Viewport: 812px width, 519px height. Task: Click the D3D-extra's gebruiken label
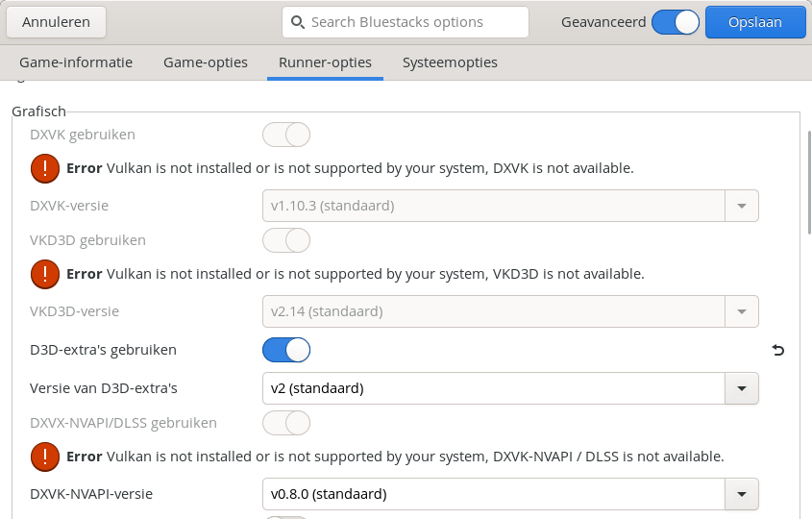tap(103, 350)
